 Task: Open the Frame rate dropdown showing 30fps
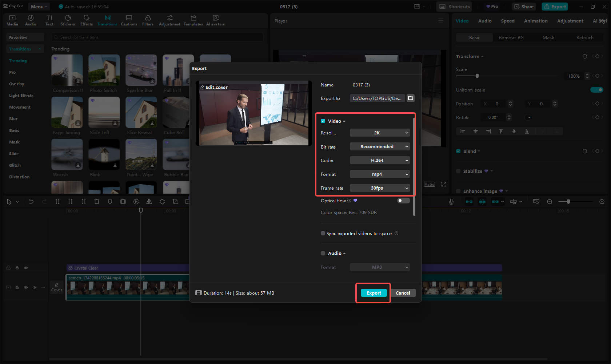click(x=380, y=188)
